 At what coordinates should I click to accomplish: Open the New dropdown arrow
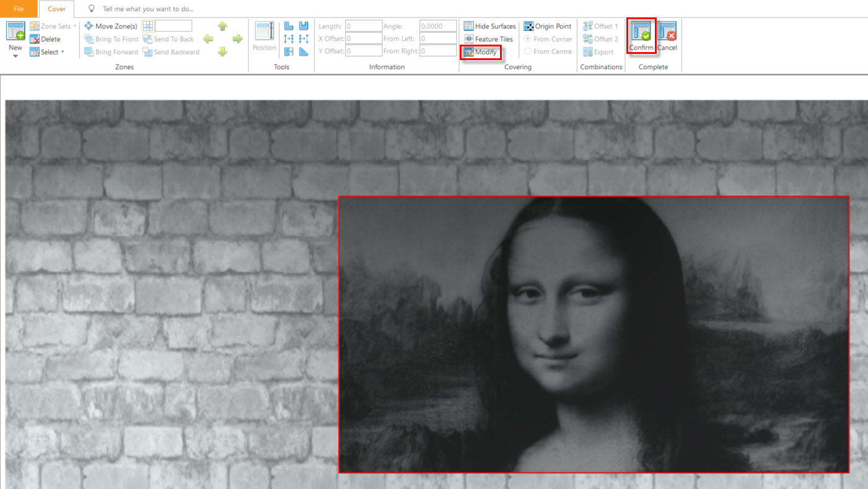[15, 56]
